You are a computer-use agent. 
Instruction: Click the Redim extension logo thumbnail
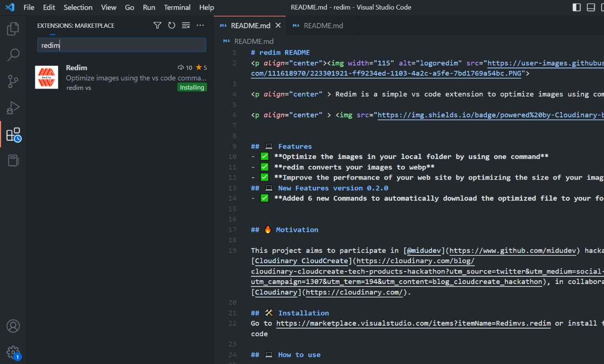pyautogui.click(x=46, y=77)
